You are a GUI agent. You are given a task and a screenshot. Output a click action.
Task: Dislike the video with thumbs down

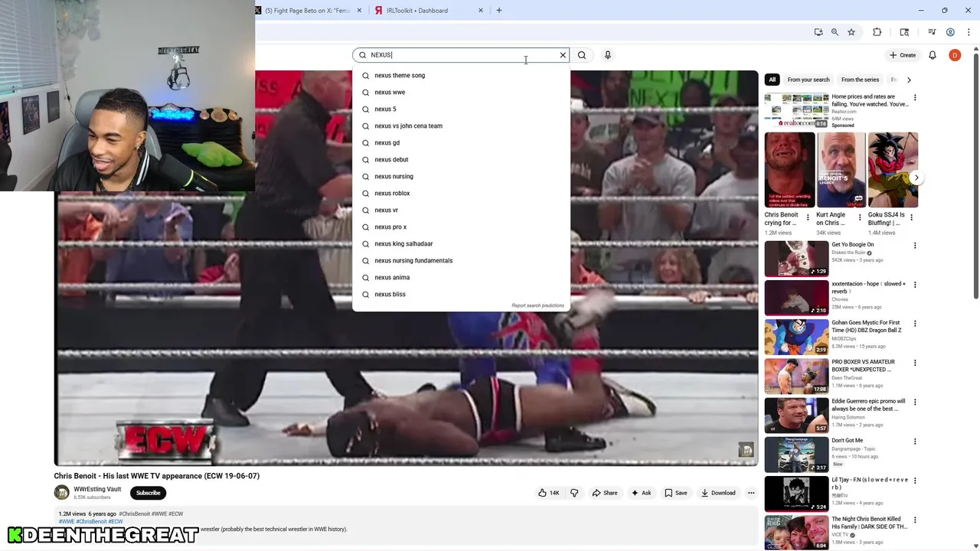tap(574, 493)
